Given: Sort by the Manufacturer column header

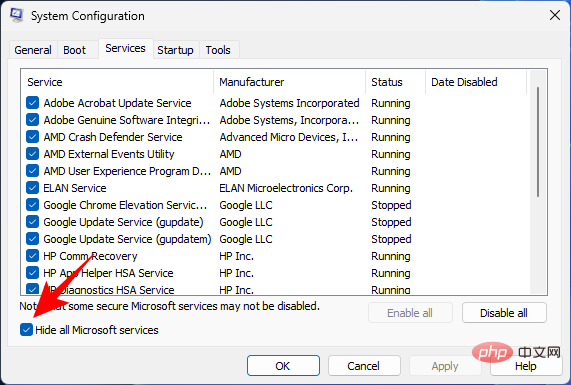Looking at the screenshot, I should pyautogui.click(x=290, y=82).
